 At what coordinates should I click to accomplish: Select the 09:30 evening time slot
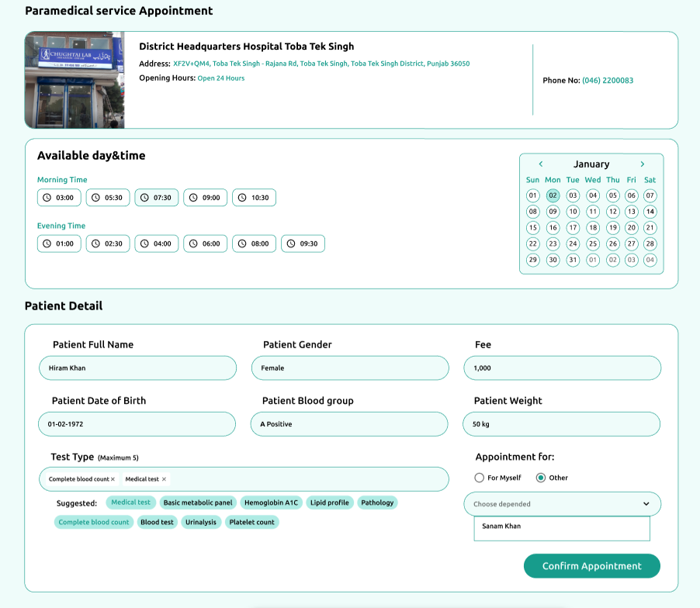[303, 244]
